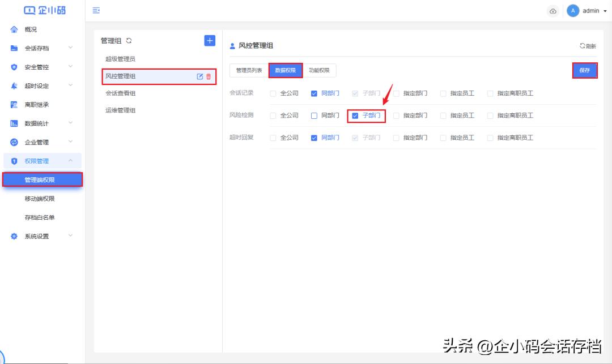Check 指定员工 in 超时回复 row
The width and height of the screenshot is (612, 364).
click(x=443, y=137)
